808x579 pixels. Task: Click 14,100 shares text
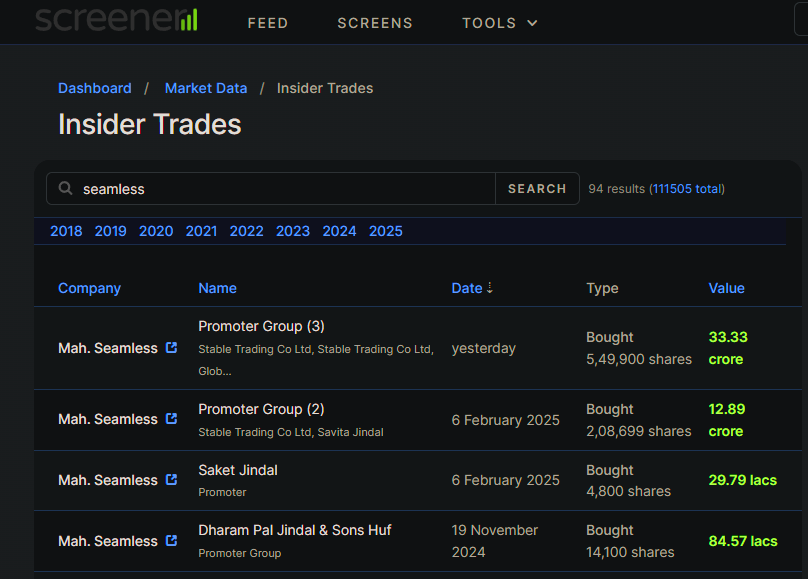(630, 552)
